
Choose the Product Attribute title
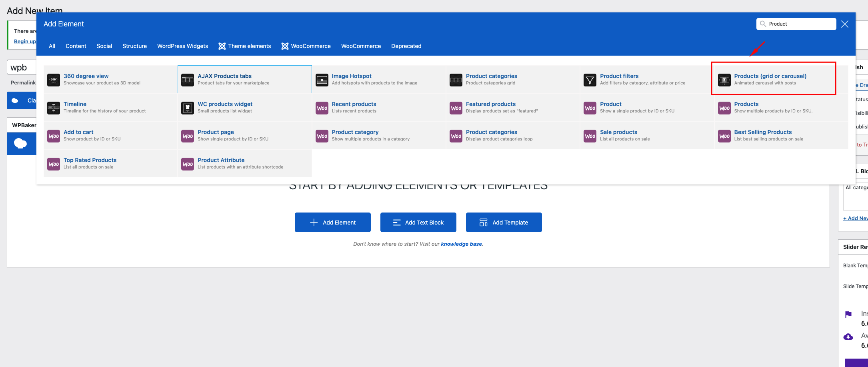pyautogui.click(x=221, y=160)
